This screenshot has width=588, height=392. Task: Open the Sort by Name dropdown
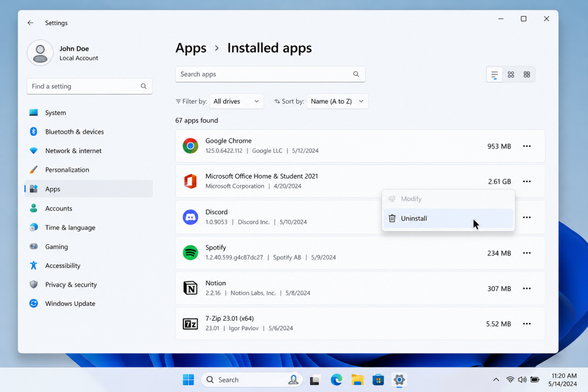pos(338,101)
